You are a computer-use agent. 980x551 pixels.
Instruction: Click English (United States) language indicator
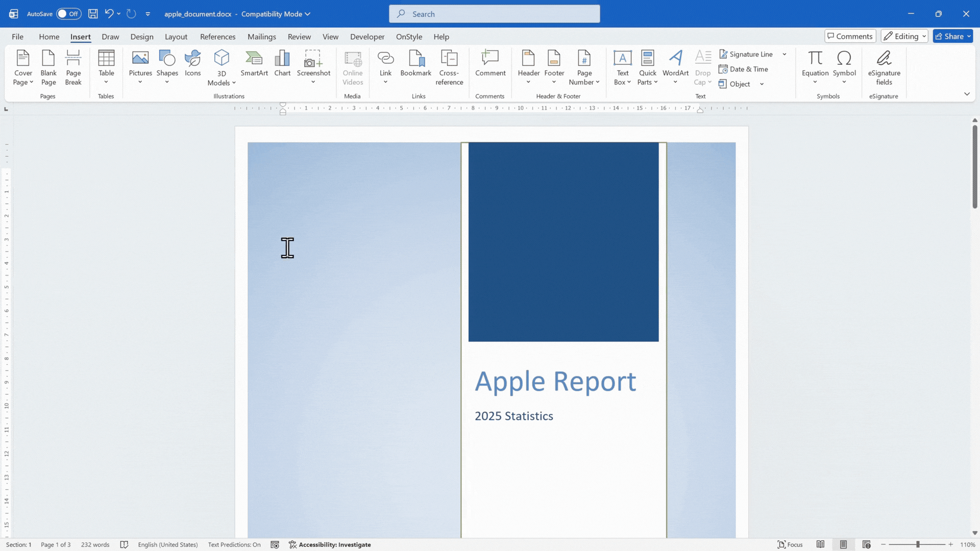167,544
